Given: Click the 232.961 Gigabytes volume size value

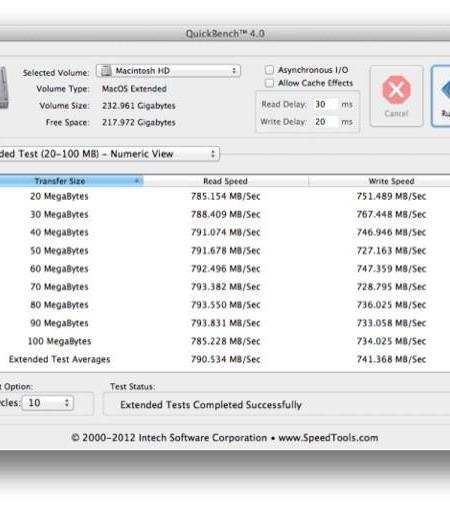Looking at the screenshot, I should [139, 106].
